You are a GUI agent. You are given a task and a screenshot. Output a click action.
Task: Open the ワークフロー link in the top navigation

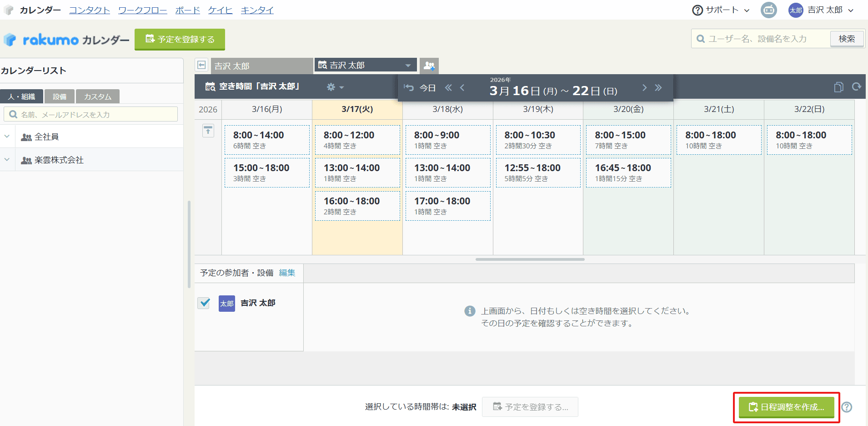(142, 10)
